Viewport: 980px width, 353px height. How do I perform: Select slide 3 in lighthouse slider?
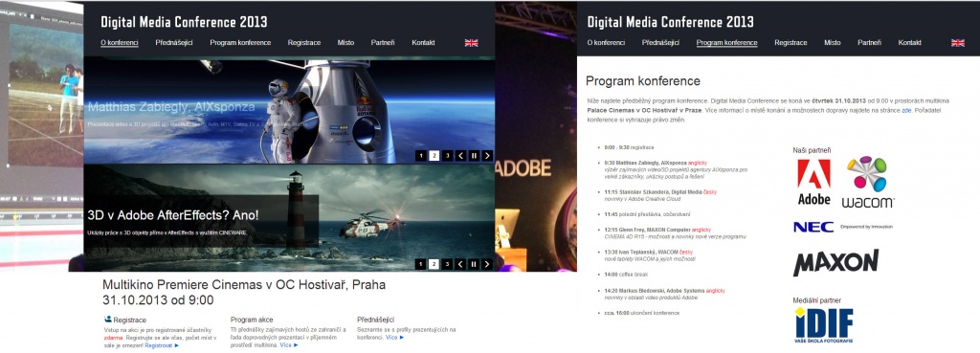pyautogui.click(x=447, y=264)
